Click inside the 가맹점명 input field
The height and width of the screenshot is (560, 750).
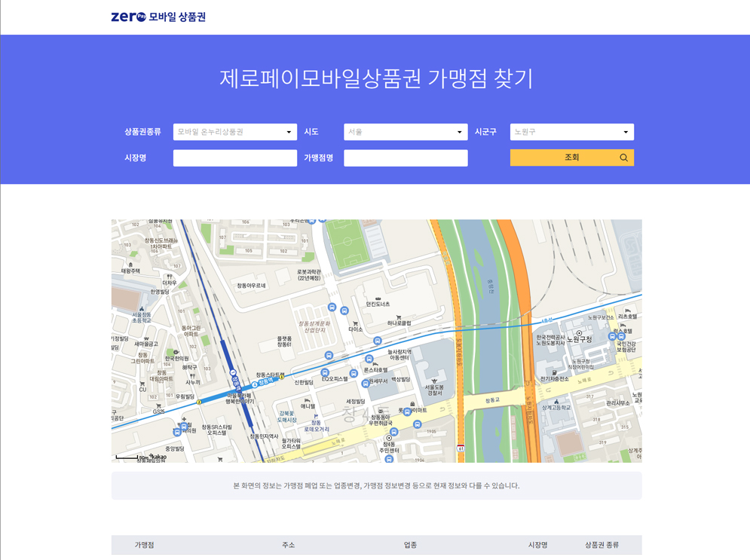pos(406,158)
